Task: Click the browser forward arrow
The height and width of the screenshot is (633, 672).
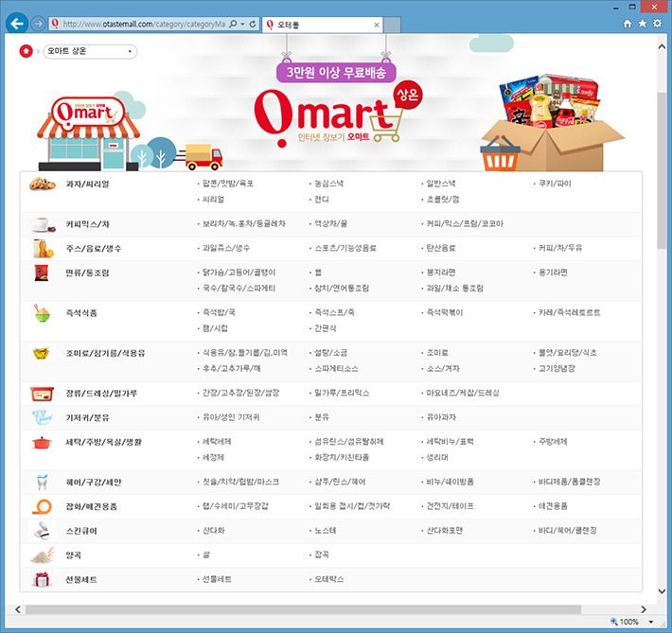Action: 38,24
